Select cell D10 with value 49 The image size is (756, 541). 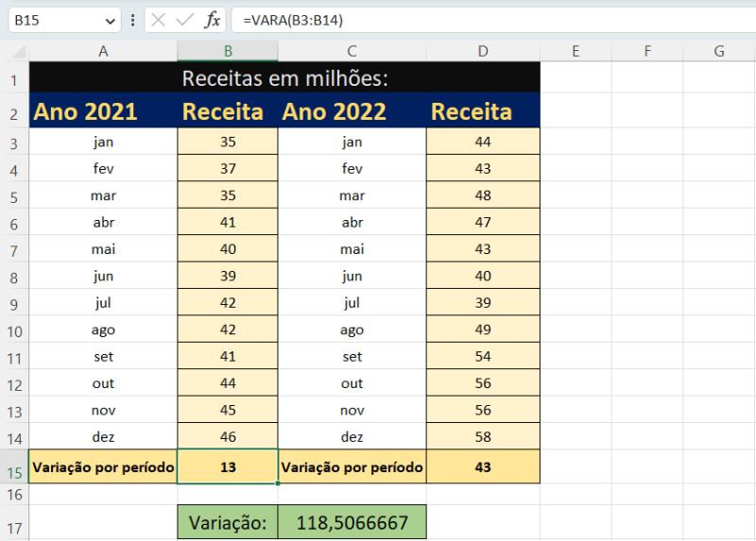(x=483, y=330)
